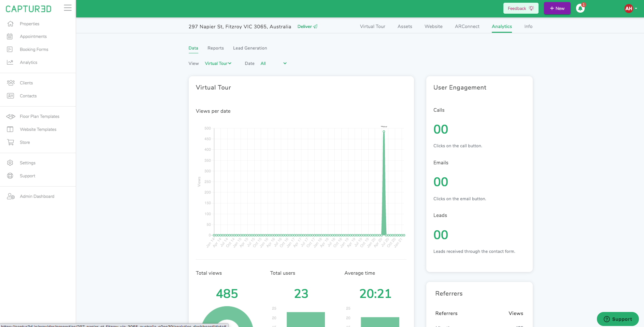Open Contacts in sidebar
Screen dimensions: 644x327
28,96
